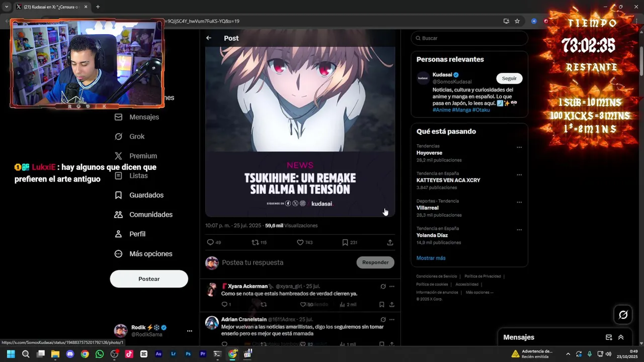This screenshot has width=644, height=362.
Task: Go back using the Post arrow
Action: pos(208,38)
